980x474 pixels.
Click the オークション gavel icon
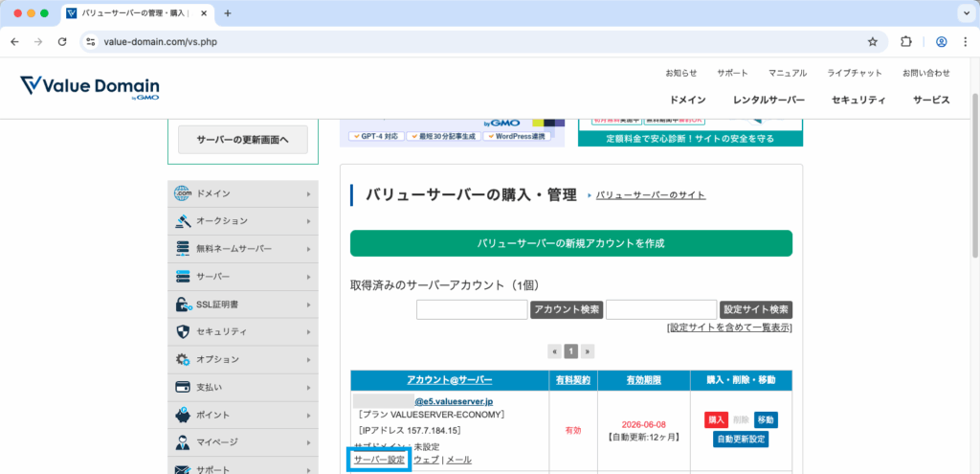(183, 222)
